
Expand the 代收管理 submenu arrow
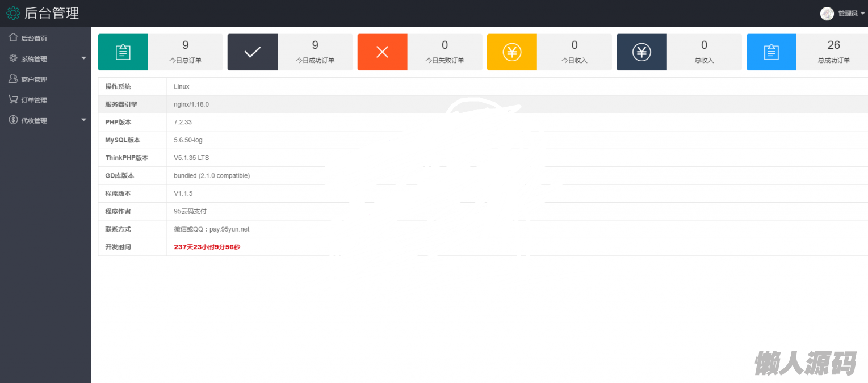click(84, 120)
